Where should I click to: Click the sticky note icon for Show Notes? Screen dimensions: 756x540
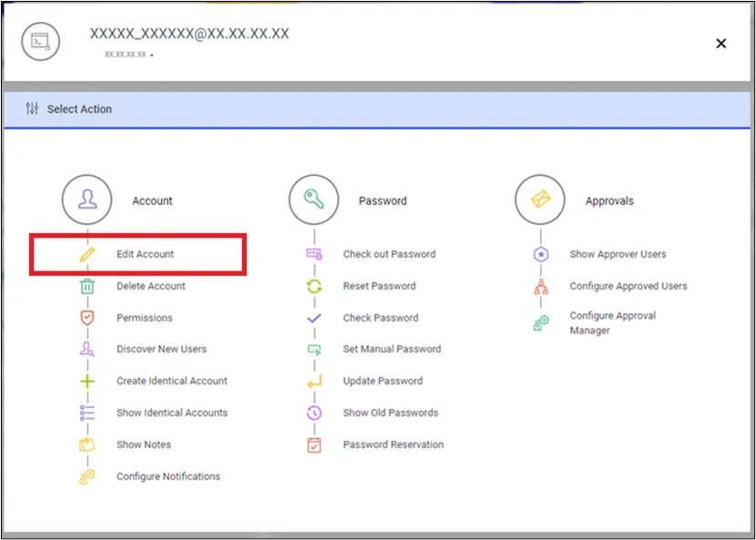pyautogui.click(x=87, y=444)
